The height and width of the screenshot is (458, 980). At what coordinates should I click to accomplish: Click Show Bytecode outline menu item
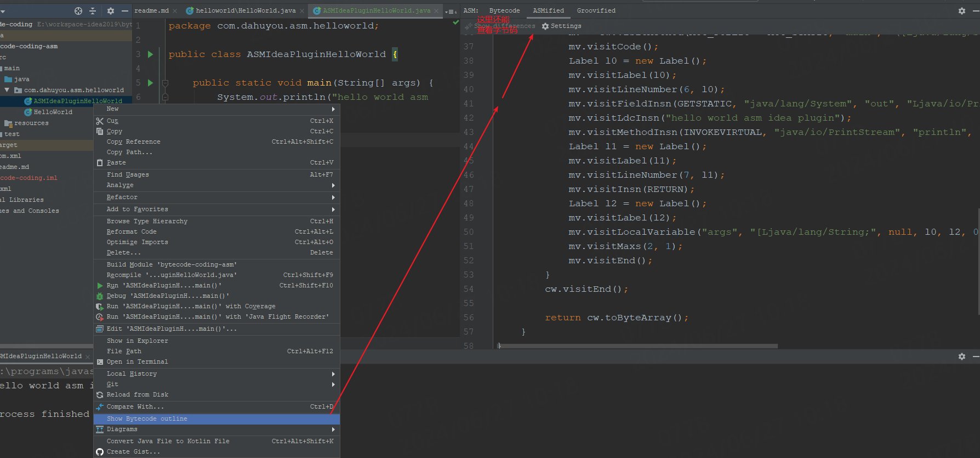[216, 419]
